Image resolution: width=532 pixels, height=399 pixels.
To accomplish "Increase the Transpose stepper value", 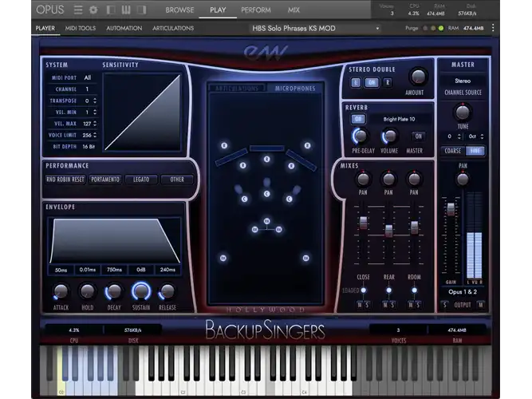I will click(x=95, y=99).
